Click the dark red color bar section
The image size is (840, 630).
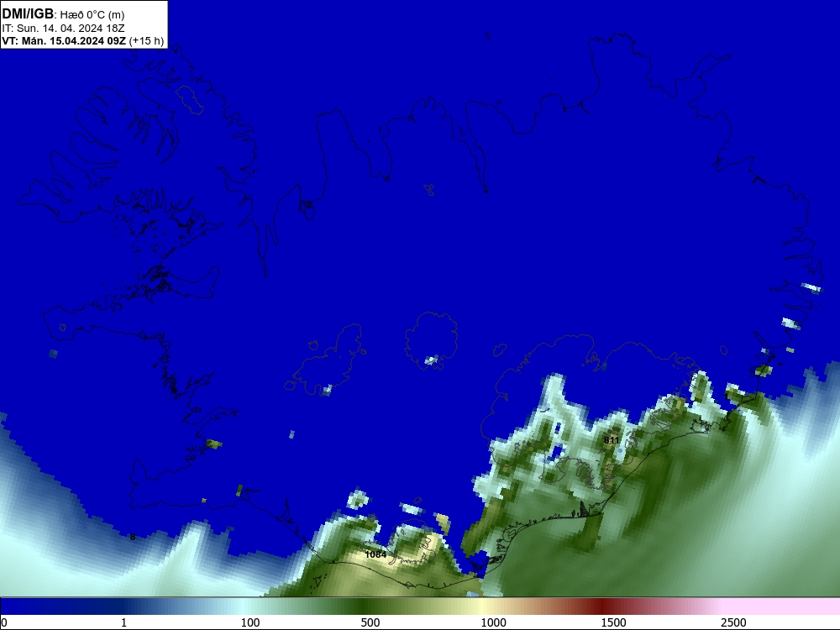click(604, 606)
